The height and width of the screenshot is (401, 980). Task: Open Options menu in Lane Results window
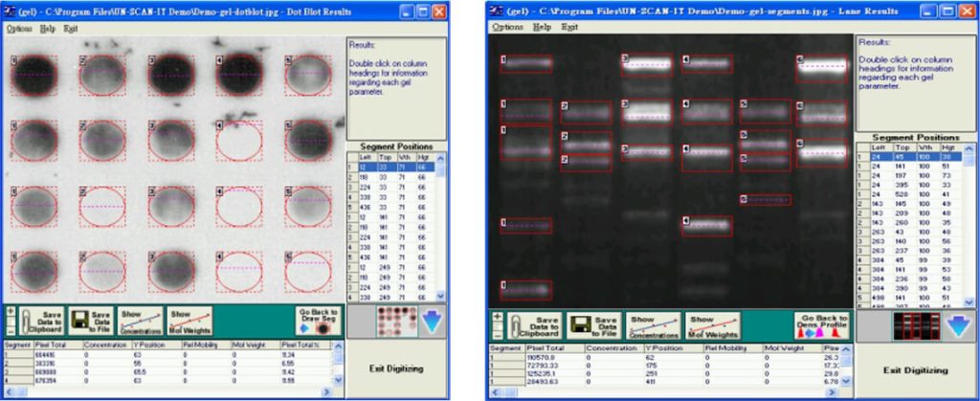click(x=507, y=27)
